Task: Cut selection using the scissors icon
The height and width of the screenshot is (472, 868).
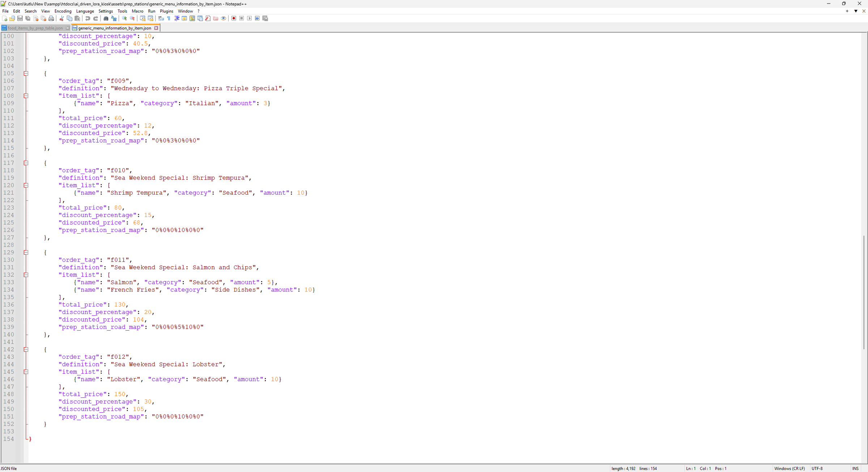Action: click(61, 18)
